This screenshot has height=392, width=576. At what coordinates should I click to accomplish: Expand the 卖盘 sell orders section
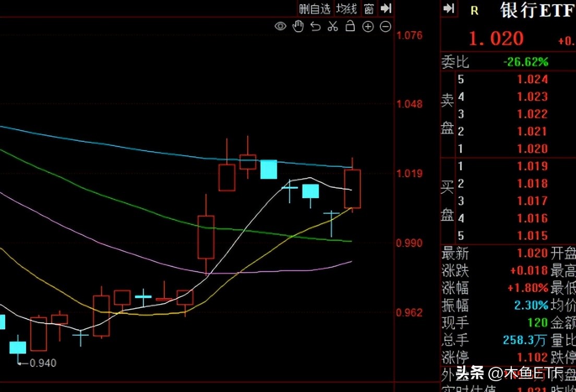447,113
